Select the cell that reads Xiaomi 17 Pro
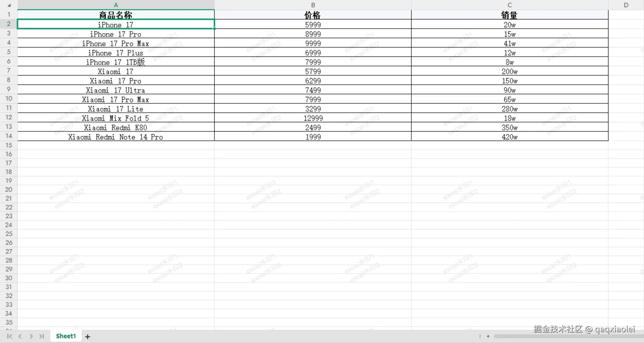Image resolution: width=644 pixels, height=343 pixels. (x=116, y=80)
